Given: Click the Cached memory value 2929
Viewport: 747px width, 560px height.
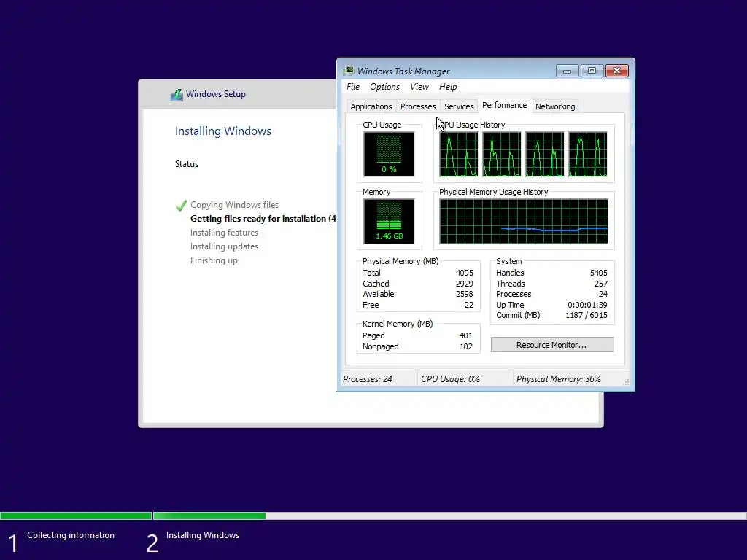Looking at the screenshot, I should click(464, 284).
